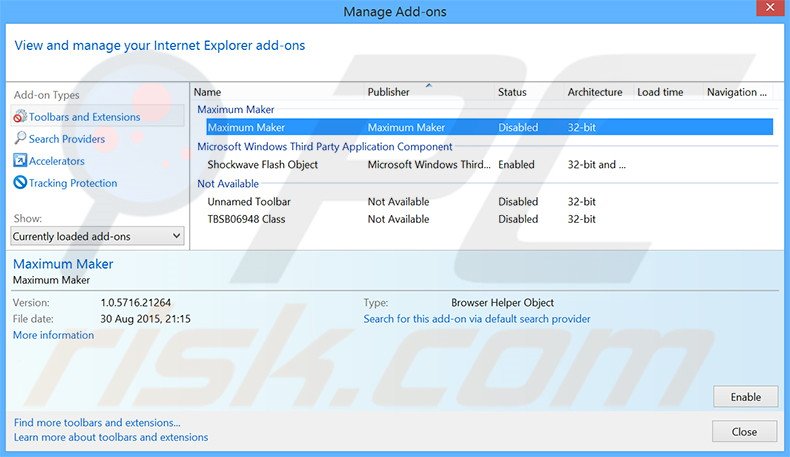
Task: Select the Maximum Maker add-on row
Action: coord(489,127)
